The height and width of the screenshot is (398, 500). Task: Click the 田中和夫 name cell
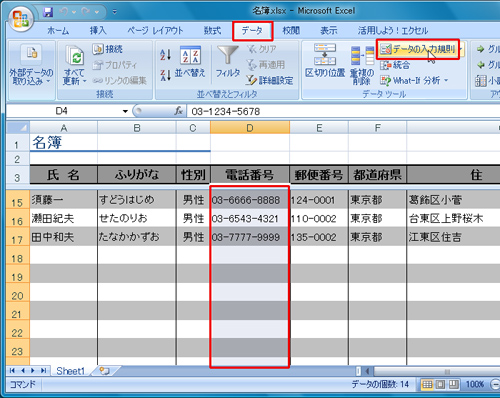[63, 237]
